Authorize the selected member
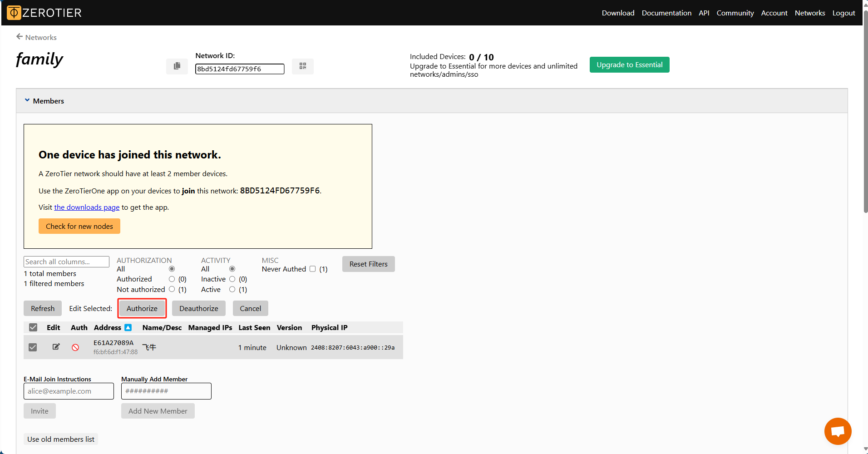Viewport: 868px width, 454px height. 142,308
